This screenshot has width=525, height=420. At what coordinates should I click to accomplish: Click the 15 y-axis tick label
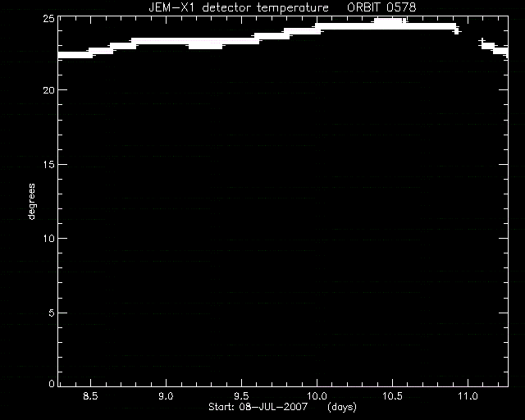[x=49, y=164]
